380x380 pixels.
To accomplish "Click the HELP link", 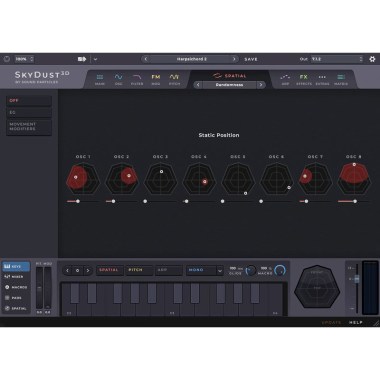I will (x=356, y=322).
